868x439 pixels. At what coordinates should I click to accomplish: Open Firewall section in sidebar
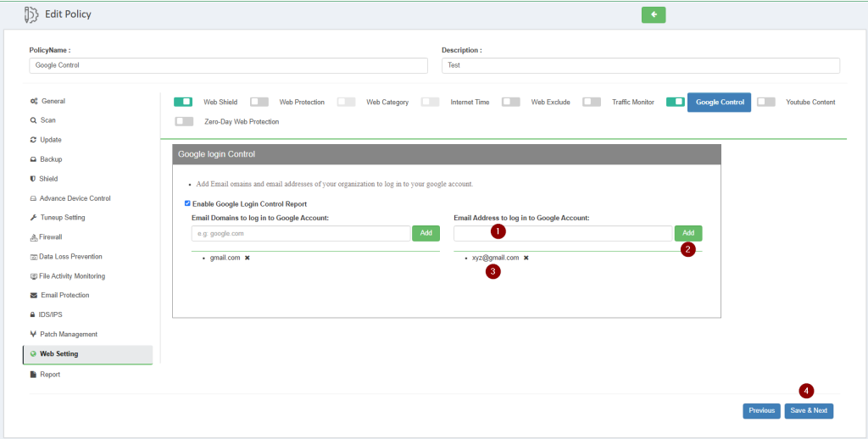coord(51,237)
